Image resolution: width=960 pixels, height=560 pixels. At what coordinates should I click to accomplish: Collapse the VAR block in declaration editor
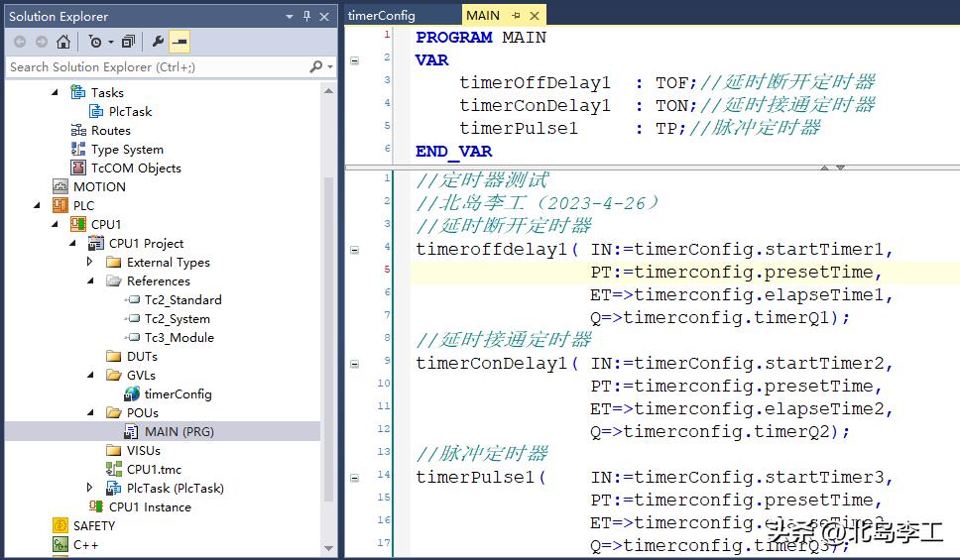[355, 60]
